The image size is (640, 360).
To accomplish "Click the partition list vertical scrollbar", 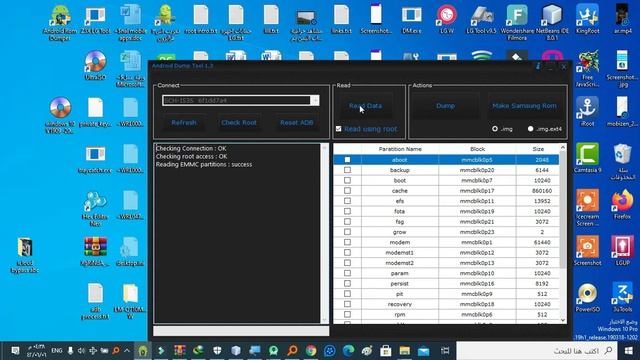I will click(563, 210).
